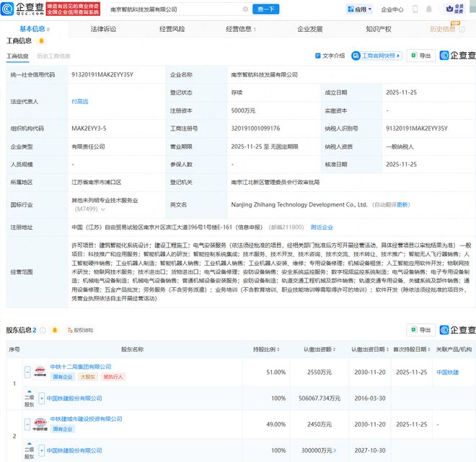Open notifications bell in header
The height and width of the screenshot is (462, 476).
(x=428, y=9)
